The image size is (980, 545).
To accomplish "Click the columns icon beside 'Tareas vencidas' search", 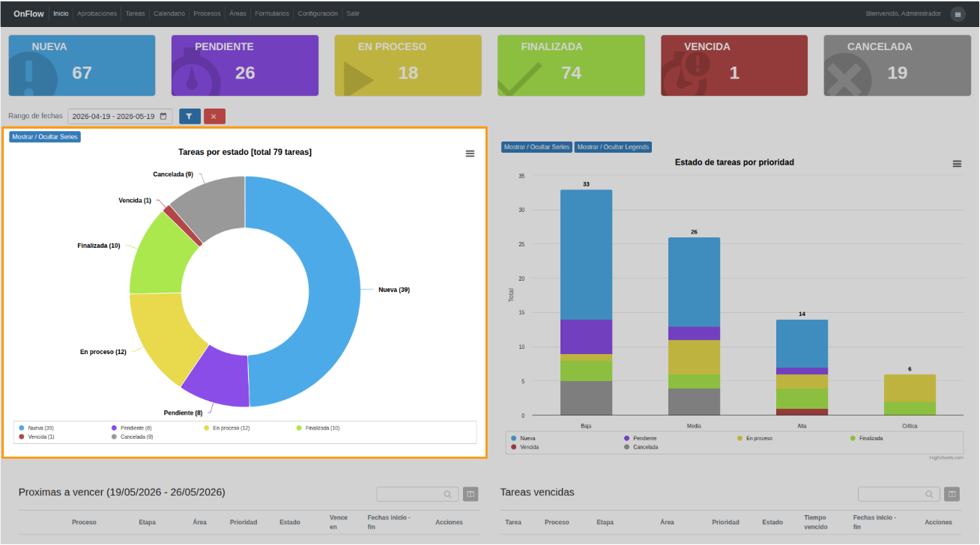I will (952, 494).
